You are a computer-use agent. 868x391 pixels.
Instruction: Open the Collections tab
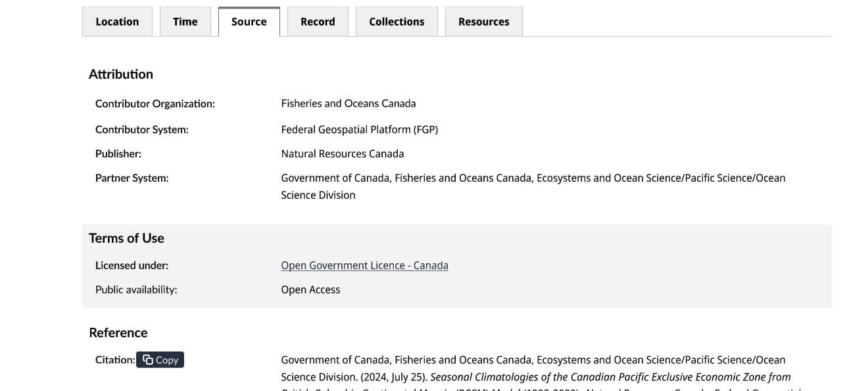397,22
